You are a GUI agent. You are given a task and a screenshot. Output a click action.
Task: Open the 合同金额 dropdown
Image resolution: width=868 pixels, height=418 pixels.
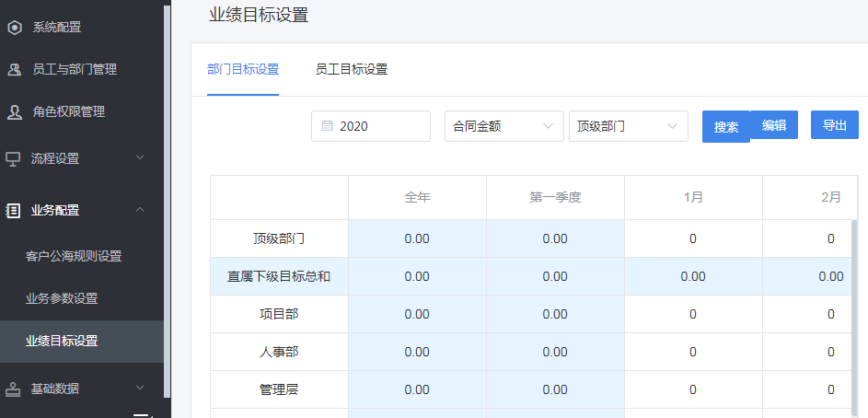coord(504,126)
